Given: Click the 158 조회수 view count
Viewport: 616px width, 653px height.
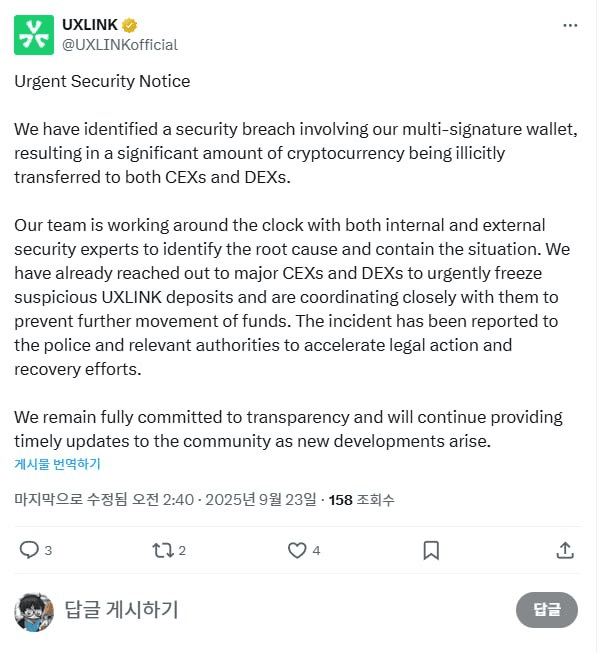Looking at the screenshot, I should [x=361, y=500].
